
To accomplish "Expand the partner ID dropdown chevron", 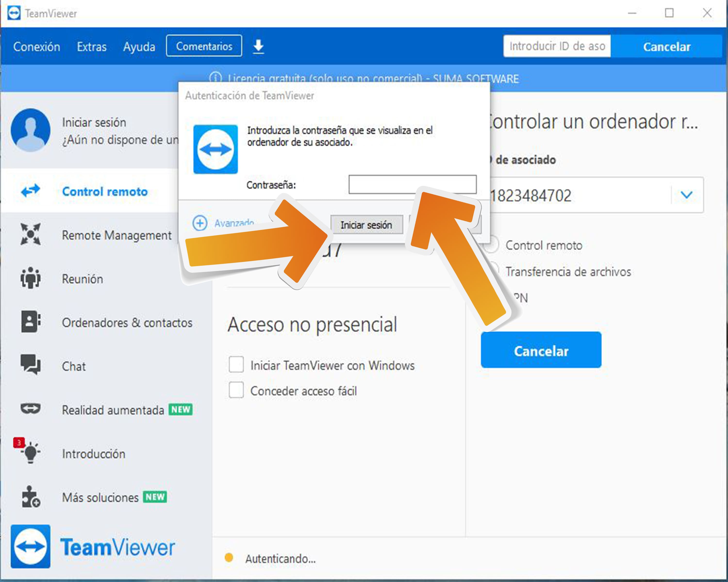I will 687,195.
